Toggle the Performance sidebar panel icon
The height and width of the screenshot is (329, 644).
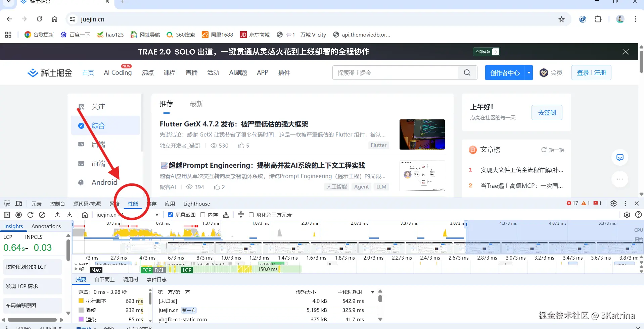click(7, 215)
